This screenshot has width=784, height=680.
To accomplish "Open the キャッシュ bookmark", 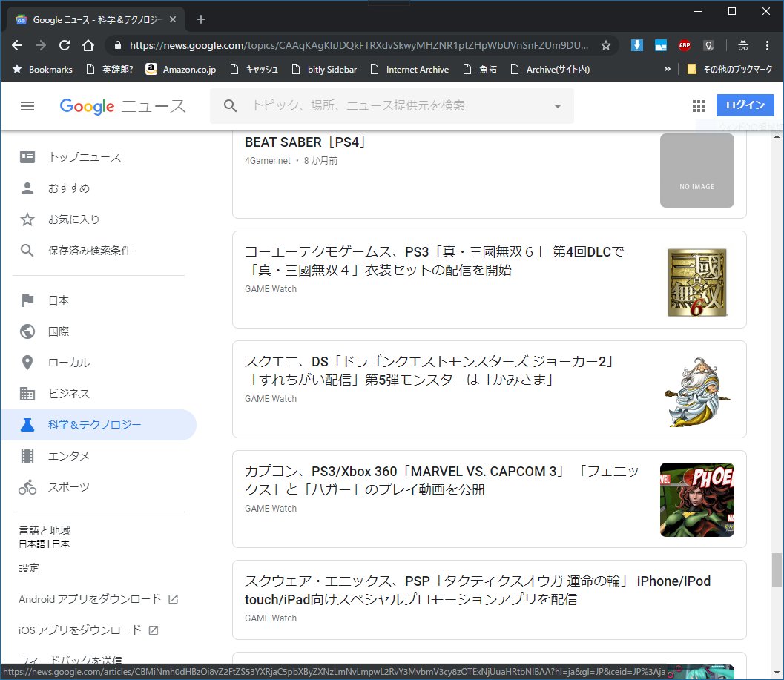I will [x=254, y=70].
